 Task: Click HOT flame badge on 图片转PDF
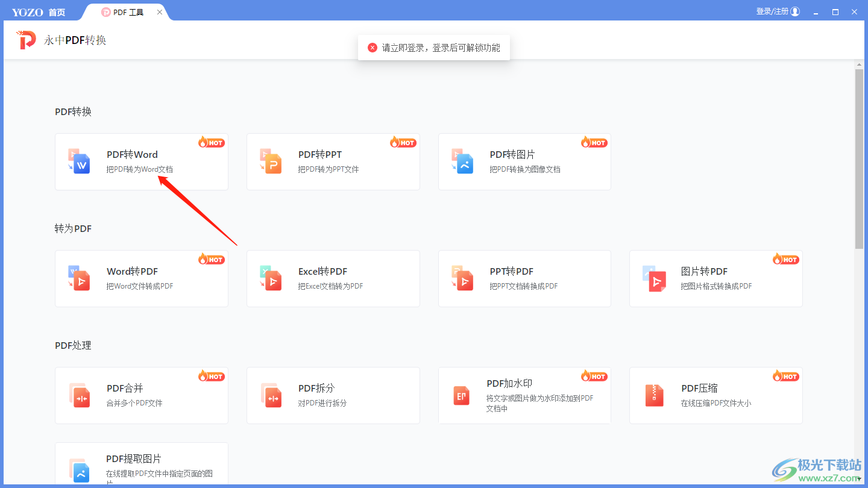pyautogui.click(x=785, y=259)
